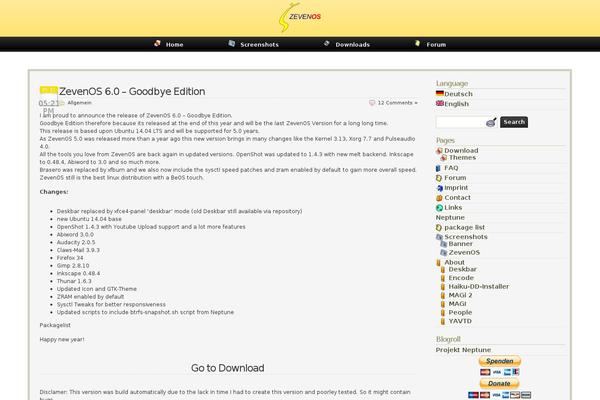Open the Haiku-DD-Installer link
The image size is (600, 400).
click(x=479, y=287)
